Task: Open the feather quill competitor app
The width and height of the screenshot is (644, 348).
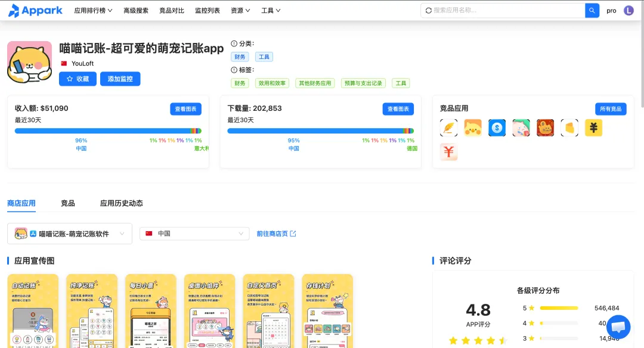Action: [x=448, y=128]
